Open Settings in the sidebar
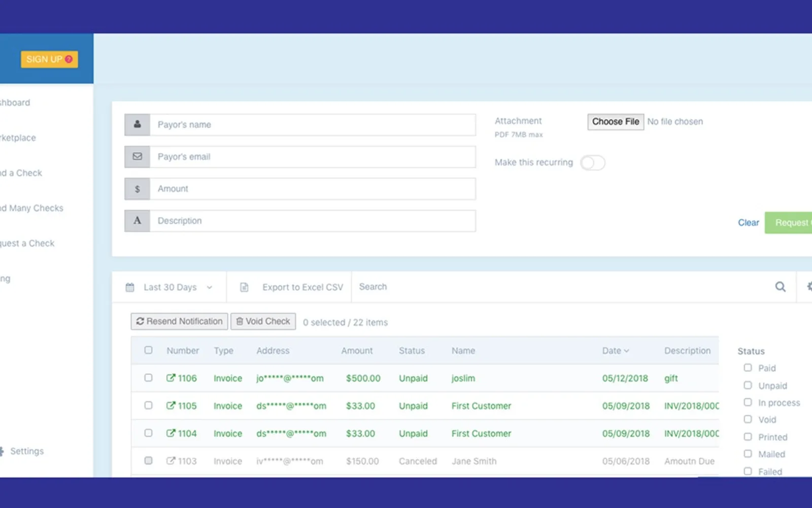812x508 pixels. click(27, 451)
